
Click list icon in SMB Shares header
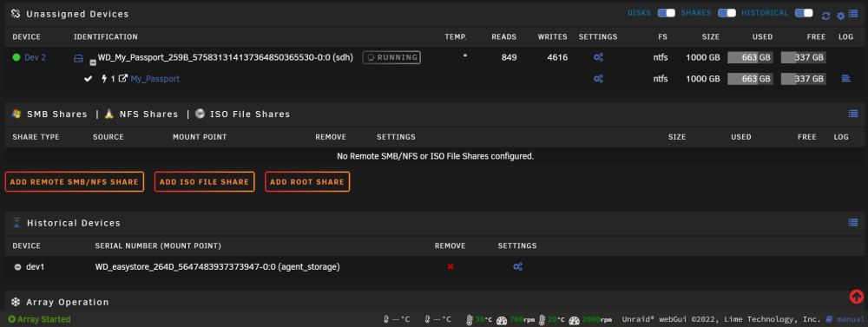tap(853, 114)
